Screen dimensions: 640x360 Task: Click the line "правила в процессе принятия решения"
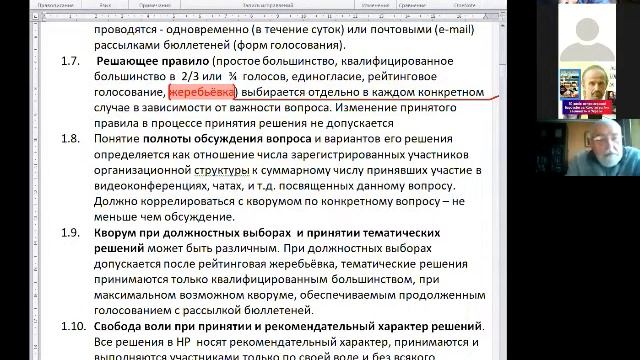coord(244,123)
